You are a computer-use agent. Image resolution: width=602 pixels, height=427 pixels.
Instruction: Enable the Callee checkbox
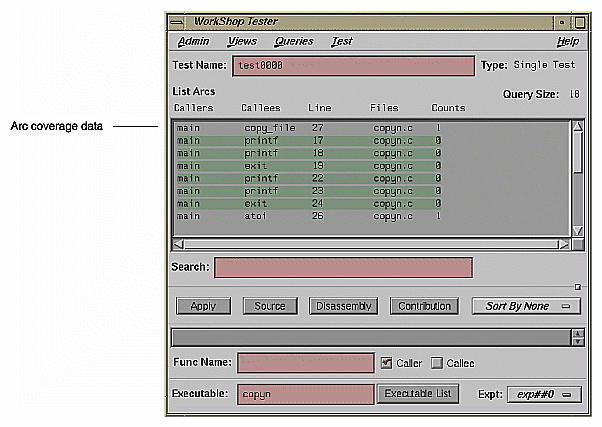pos(439,363)
